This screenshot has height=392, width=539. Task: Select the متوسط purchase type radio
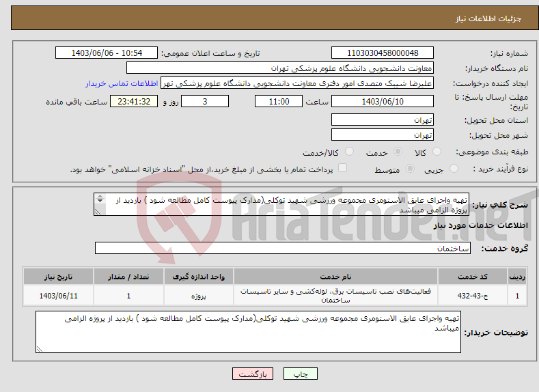click(x=410, y=169)
